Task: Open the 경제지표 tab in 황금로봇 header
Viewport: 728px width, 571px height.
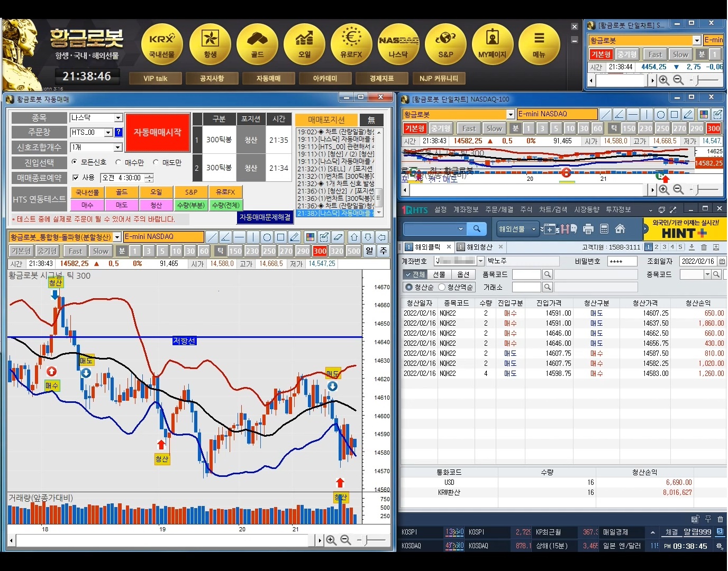Action: pyautogui.click(x=381, y=78)
